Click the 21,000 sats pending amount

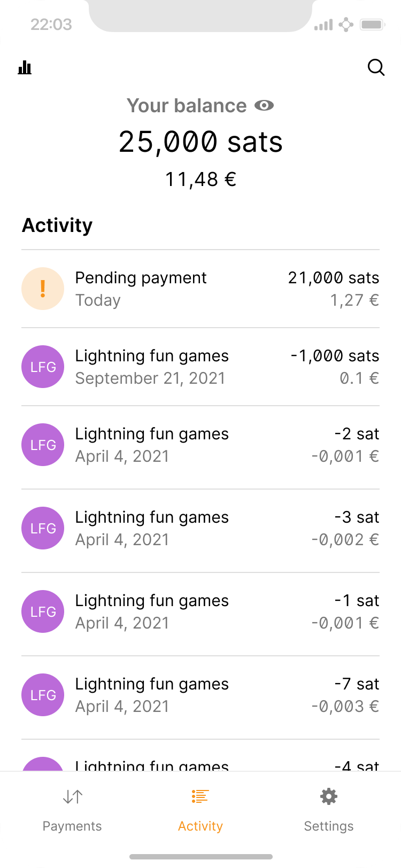pyautogui.click(x=333, y=278)
